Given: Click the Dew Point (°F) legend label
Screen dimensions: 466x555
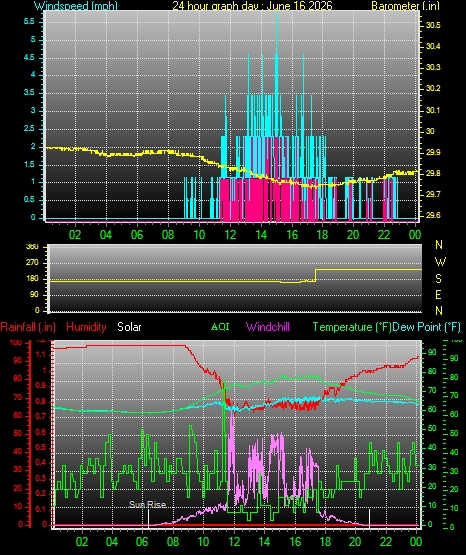Looking at the screenshot, I should pos(427,327).
